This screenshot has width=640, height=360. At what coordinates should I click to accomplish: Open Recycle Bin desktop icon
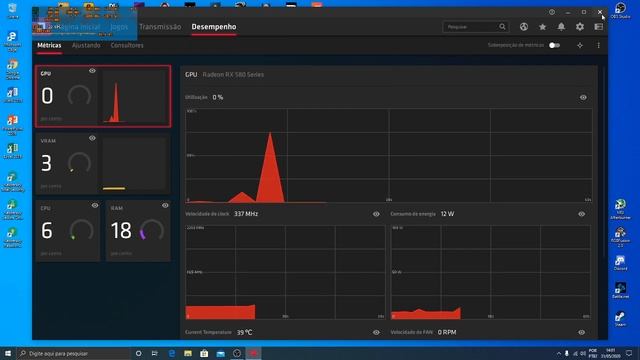pyautogui.click(x=13, y=11)
